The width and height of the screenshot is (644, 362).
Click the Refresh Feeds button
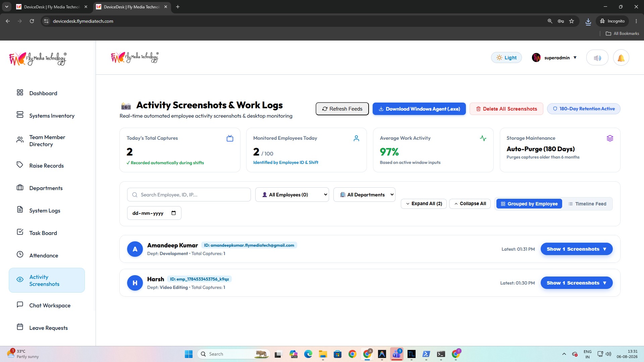point(342,109)
